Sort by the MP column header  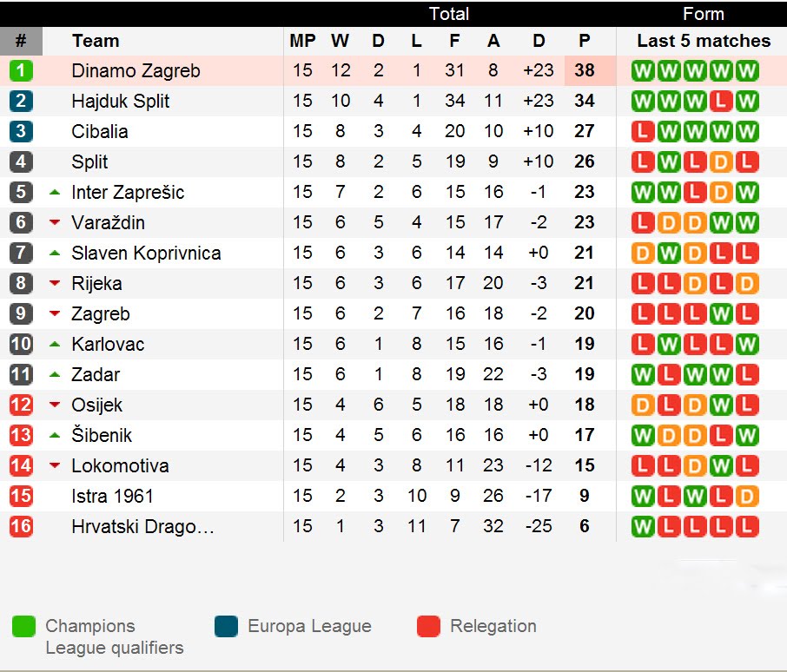(x=302, y=41)
